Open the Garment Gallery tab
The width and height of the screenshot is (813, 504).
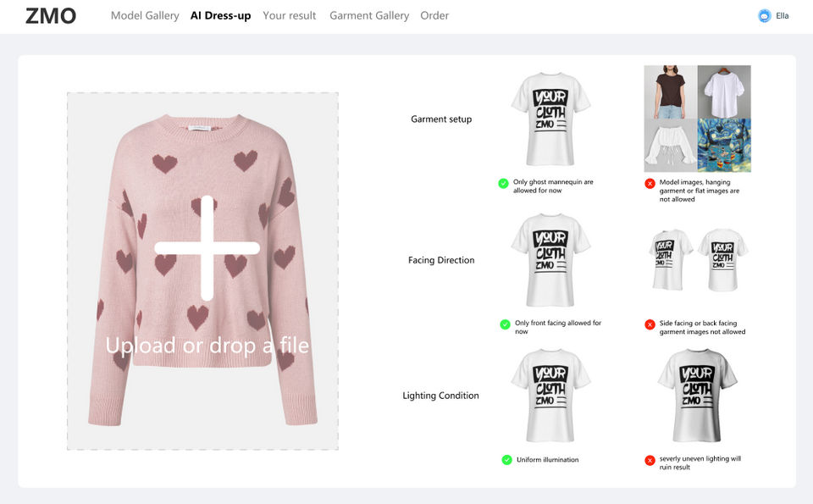(x=369, y=15)
